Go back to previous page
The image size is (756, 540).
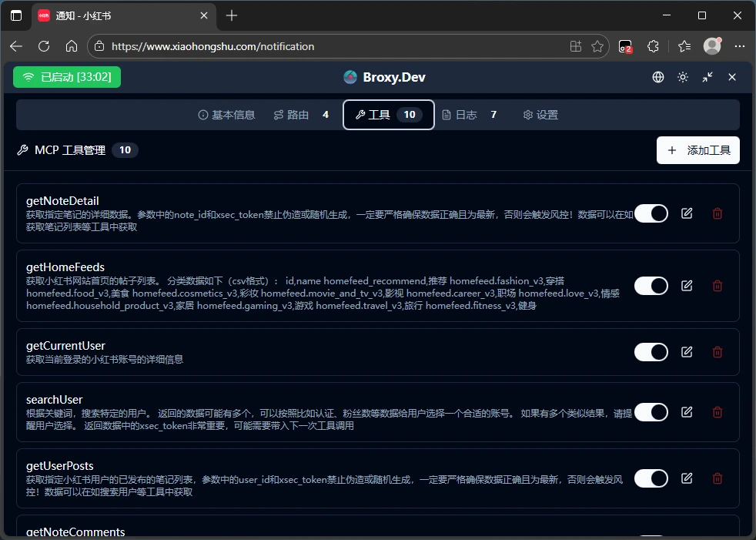pos(16,46)
